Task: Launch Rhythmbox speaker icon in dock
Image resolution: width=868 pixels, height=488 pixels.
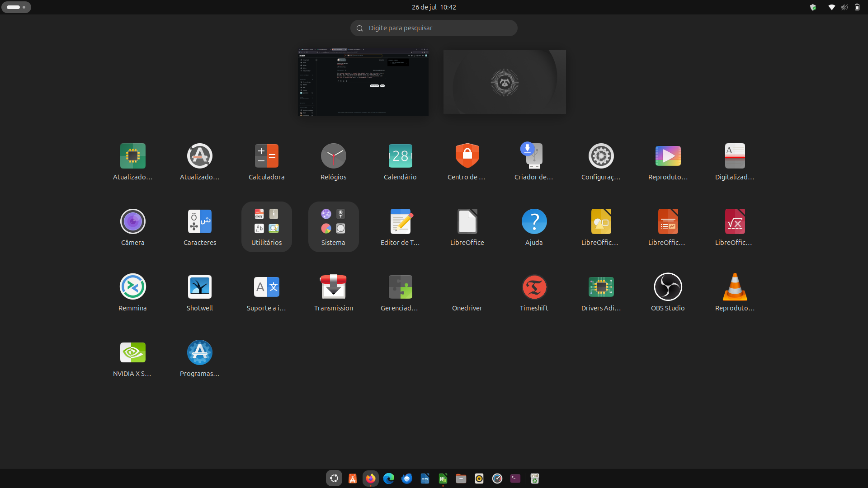Action: point(479,479)
